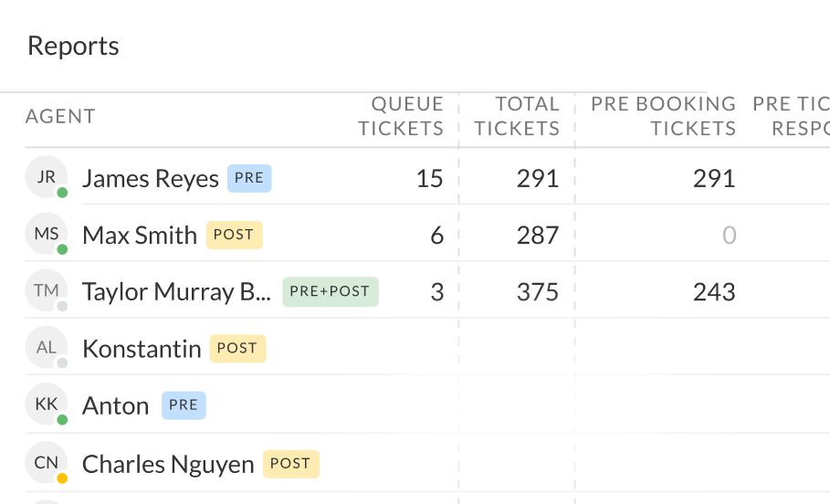Select PRE badge next to Anton
This screenshot has width=830, height=504.
(x=184, y=405)
